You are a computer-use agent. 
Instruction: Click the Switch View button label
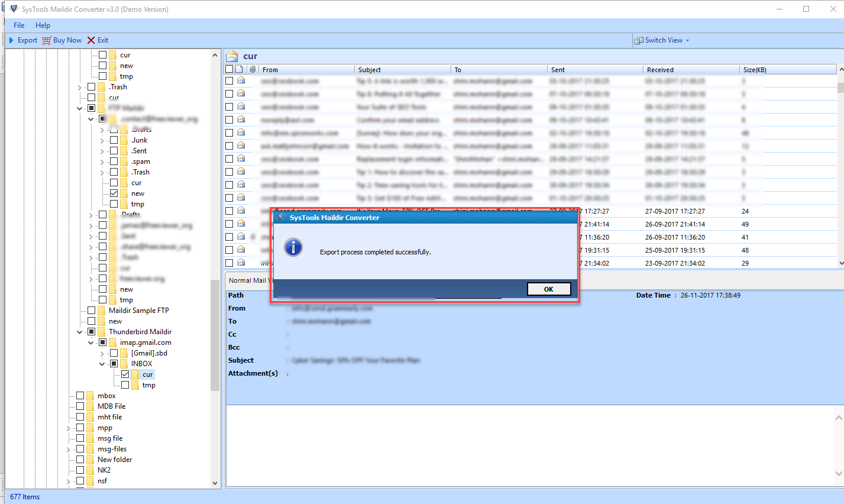[x=664, y=40]
